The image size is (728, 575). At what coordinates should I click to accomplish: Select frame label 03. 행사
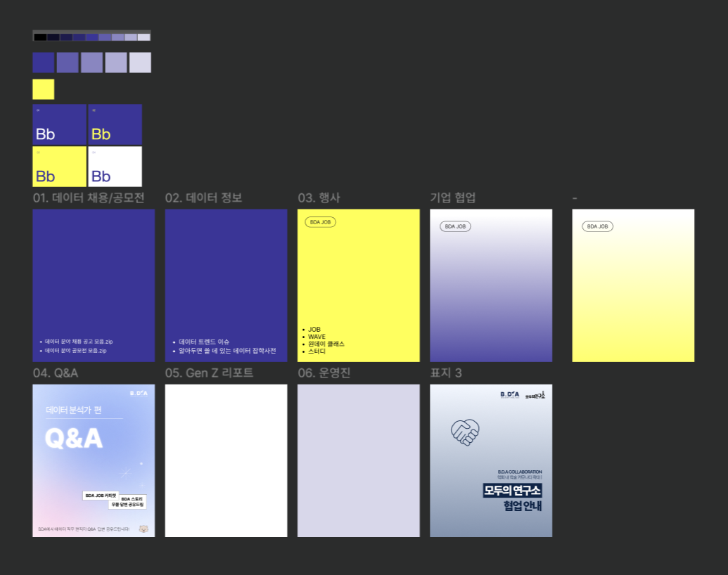click(x=319, y=198)
